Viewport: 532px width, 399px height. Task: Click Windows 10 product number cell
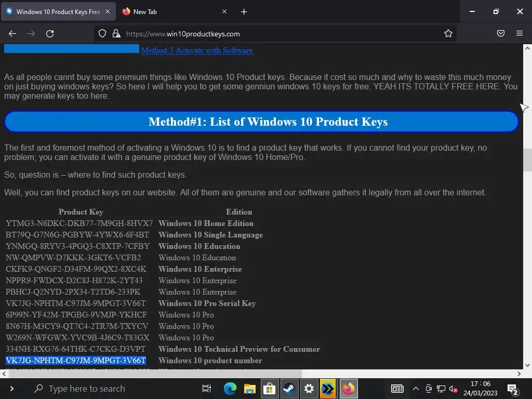(210, 361)
